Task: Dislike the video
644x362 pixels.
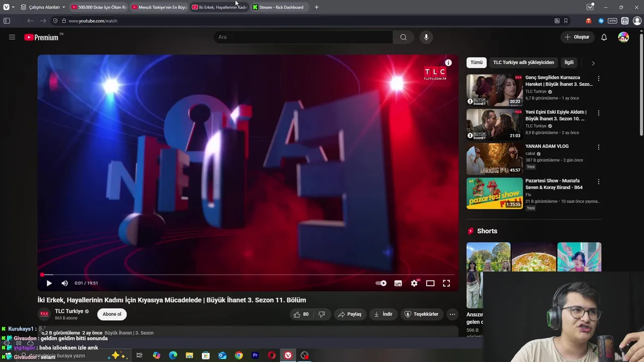Action: pyautogui.click(x=321, y=314)
